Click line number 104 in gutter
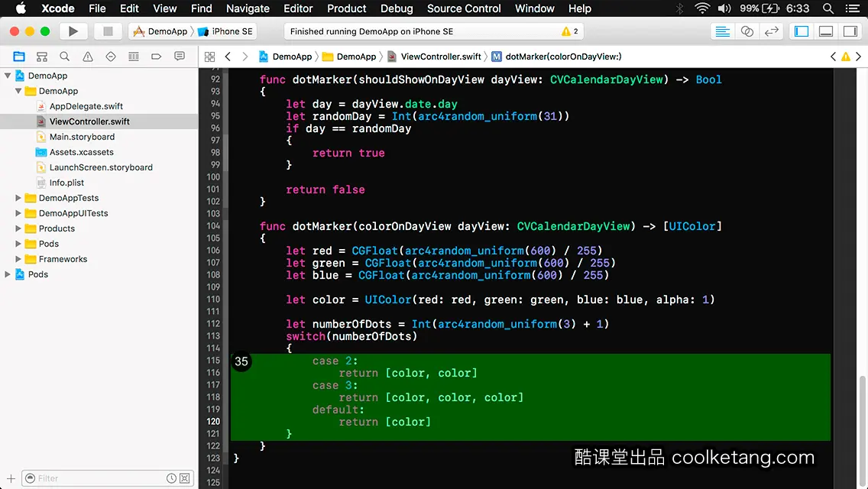This screenshot has width=868, height=489. 213,226
